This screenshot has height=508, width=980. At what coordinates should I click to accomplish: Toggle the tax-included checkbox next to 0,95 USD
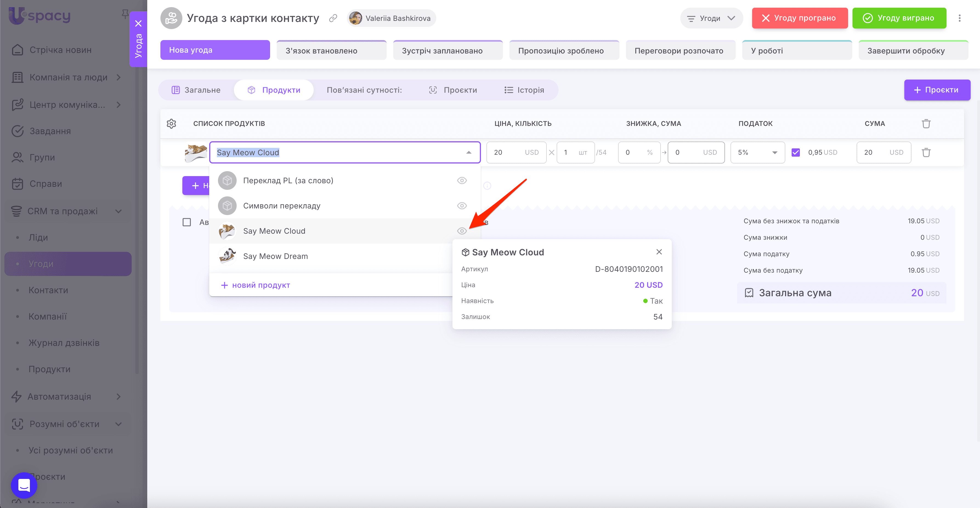tap(795, 153)
